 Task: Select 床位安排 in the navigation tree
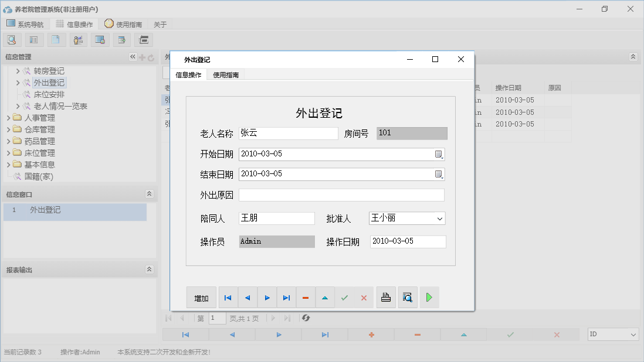[x=48, y=94]
